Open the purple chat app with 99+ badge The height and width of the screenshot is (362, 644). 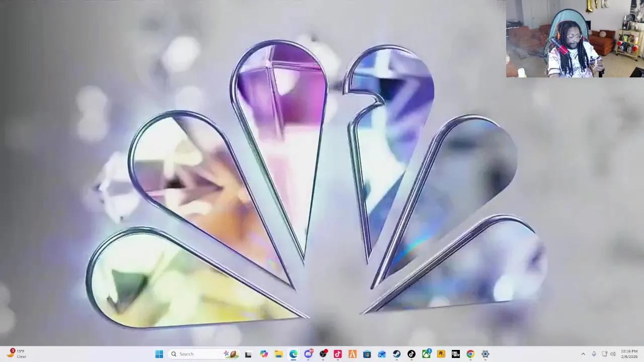click(308, 354)
